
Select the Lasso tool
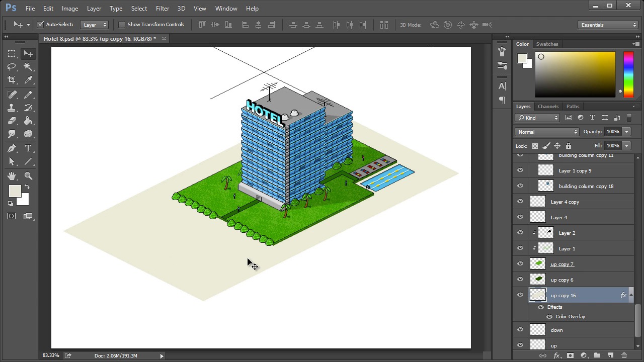point(12,67)
